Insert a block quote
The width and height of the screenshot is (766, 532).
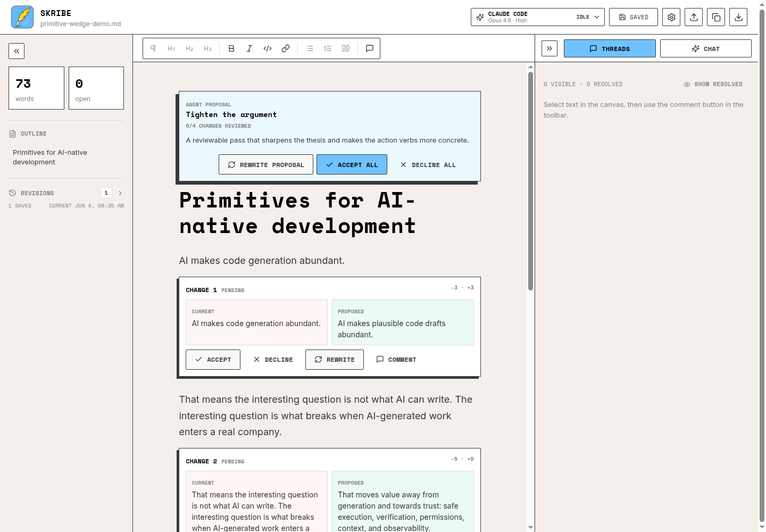coord(346,48)
